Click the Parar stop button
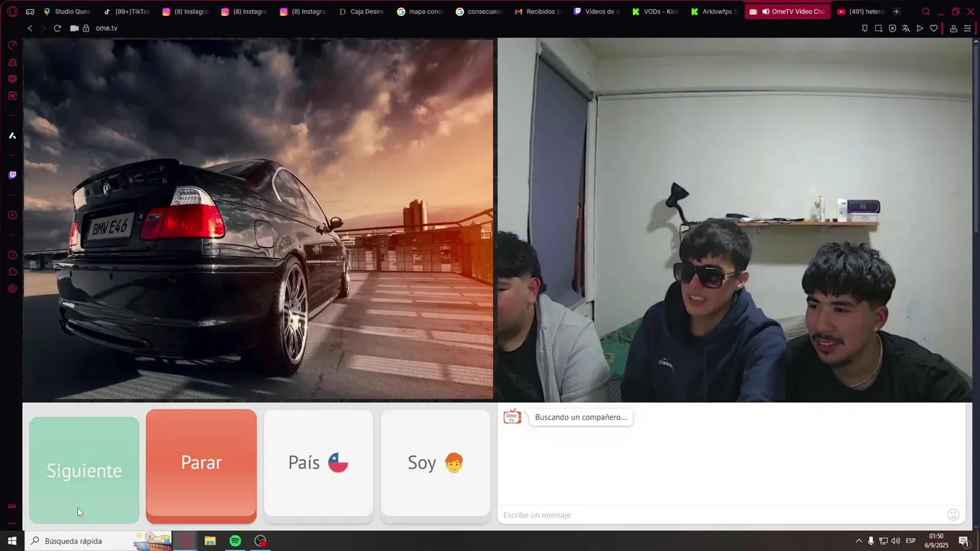 201,466
